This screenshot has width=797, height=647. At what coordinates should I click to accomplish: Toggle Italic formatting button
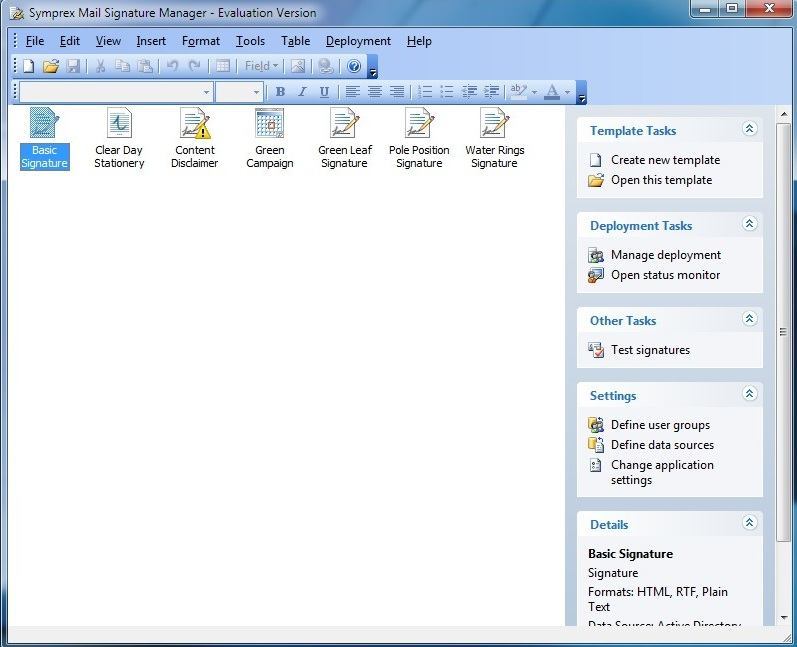pos(302,92)
